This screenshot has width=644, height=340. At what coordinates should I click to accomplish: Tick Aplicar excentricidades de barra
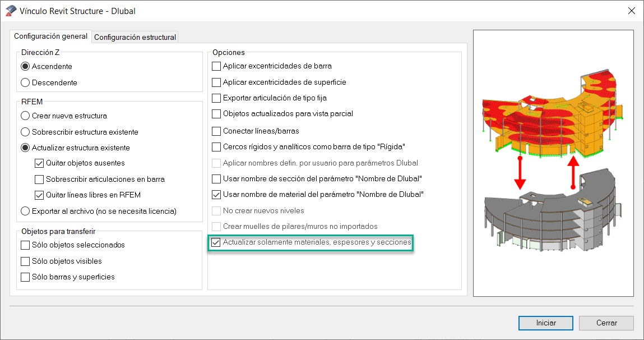click(x=216, y=66)
